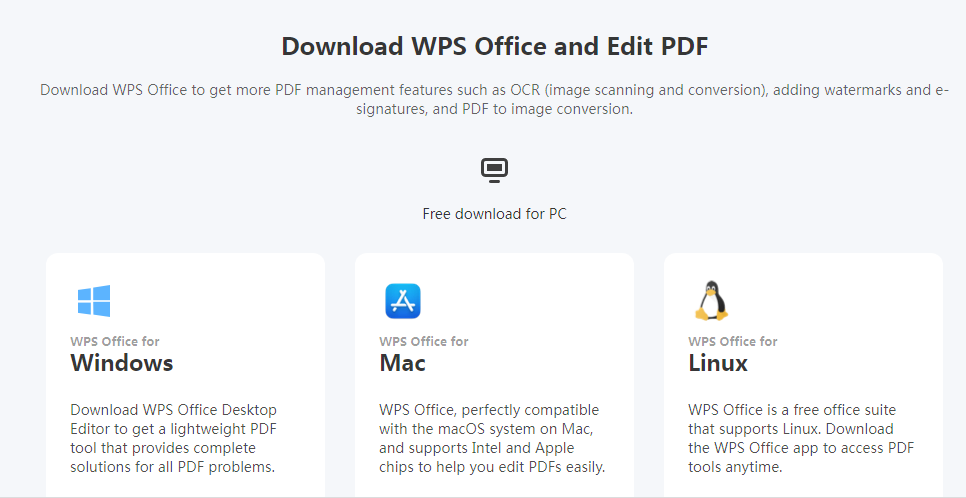Screen dimensions: 966x498
Task: Click the Windows logo icon
Action: click(x=94, y=301)
